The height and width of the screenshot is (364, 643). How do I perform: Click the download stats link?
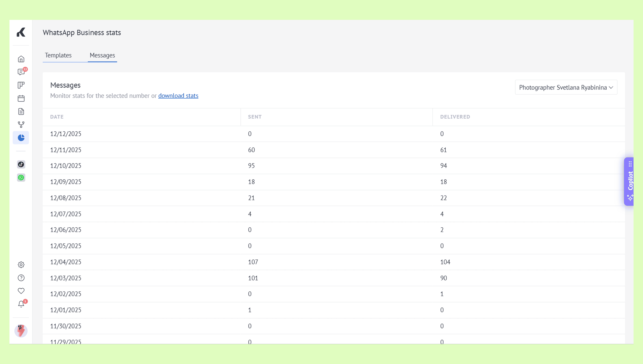(178, 96)
